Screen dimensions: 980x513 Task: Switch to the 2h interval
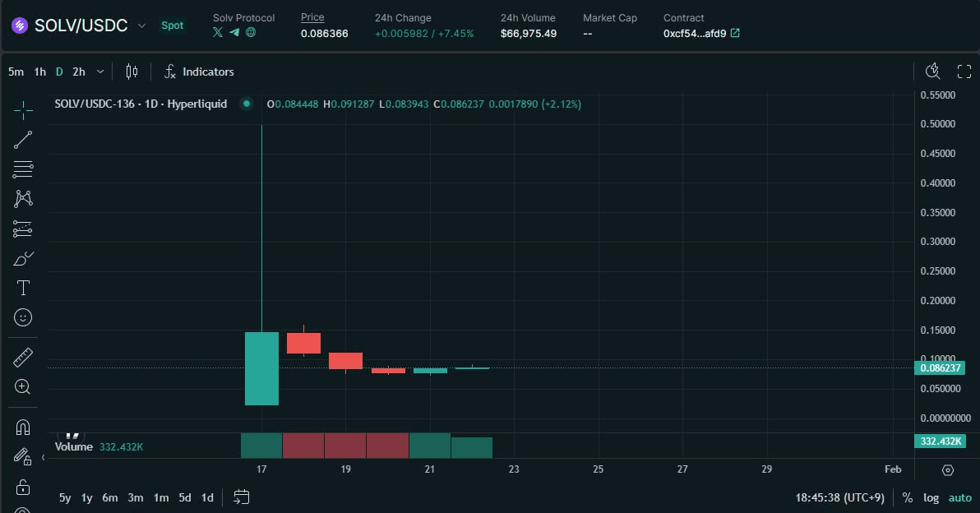pos(79,72)
